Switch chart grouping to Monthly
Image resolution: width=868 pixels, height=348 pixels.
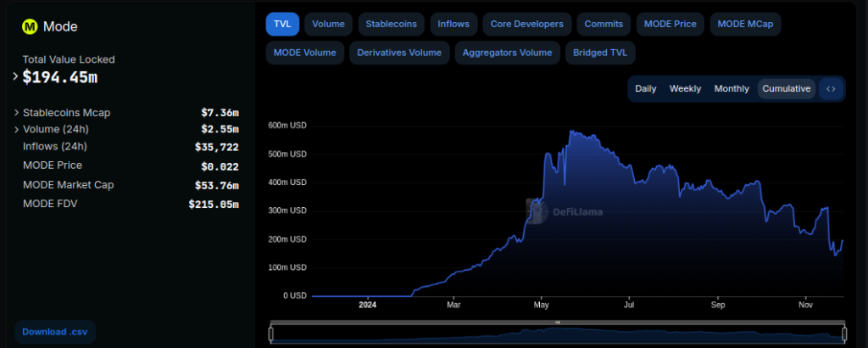coord(732,88)
